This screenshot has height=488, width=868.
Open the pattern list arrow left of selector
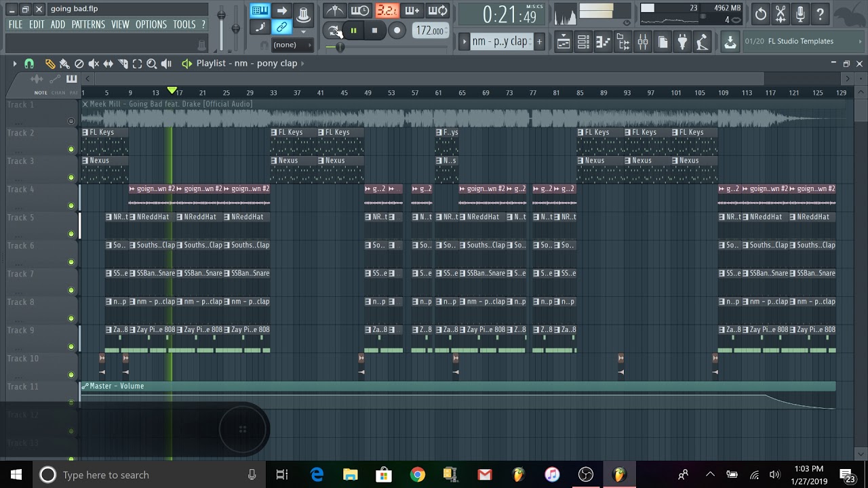tap(465, 42)
